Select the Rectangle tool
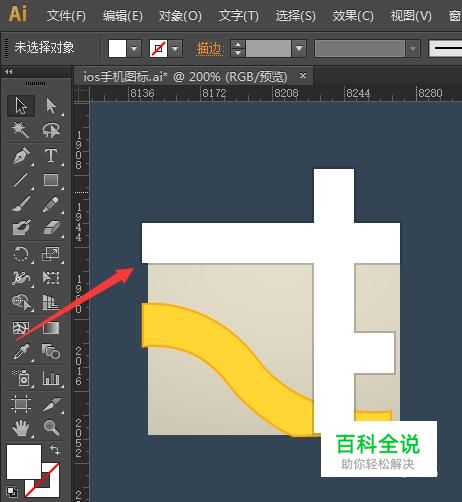The height and width of the screenshot is (502, 462). point(51,180)
